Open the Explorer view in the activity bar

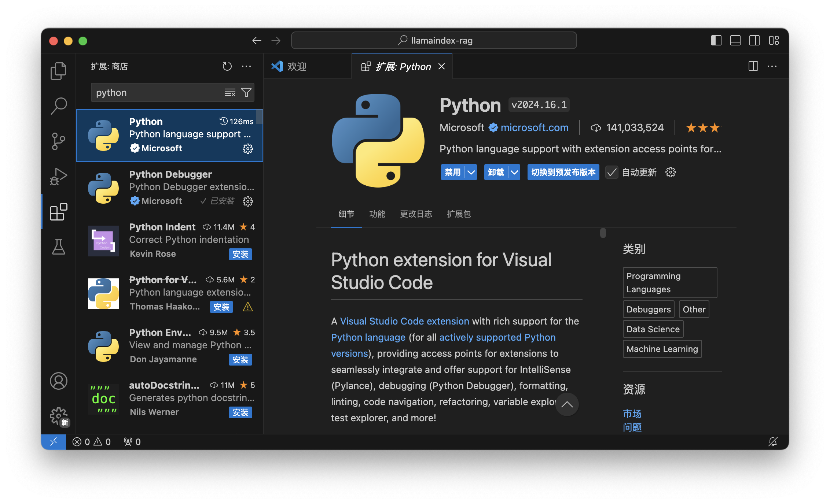coord(58,71)
